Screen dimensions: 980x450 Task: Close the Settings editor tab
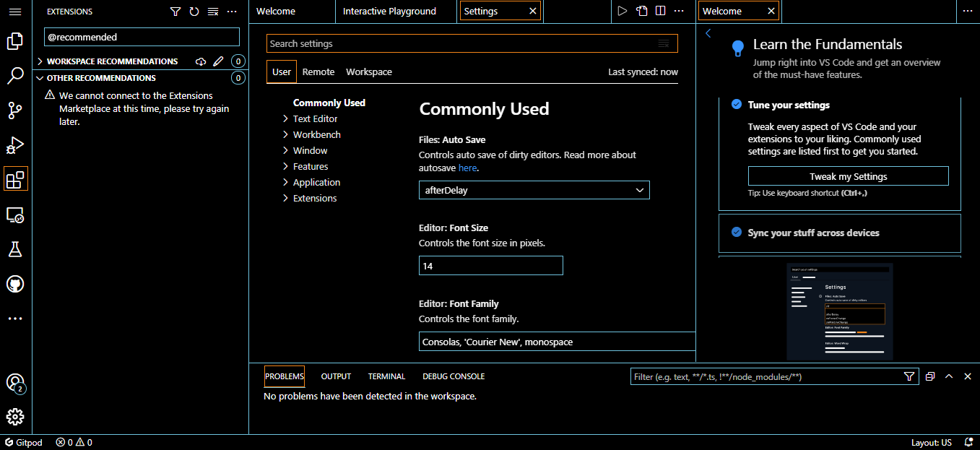tap(533, 11)
